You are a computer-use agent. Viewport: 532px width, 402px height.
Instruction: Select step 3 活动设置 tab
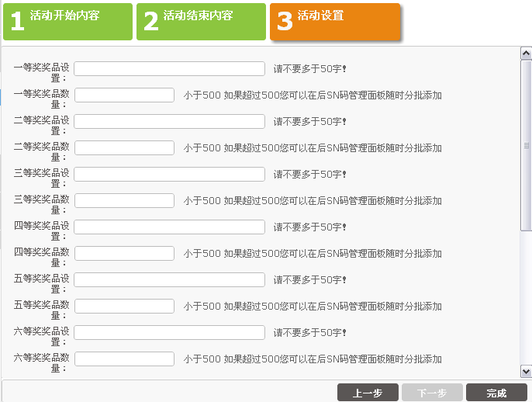334,21
